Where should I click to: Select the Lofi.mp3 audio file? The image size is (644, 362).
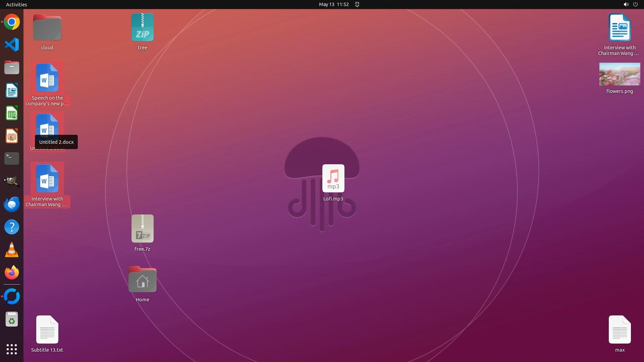point(333,179)
